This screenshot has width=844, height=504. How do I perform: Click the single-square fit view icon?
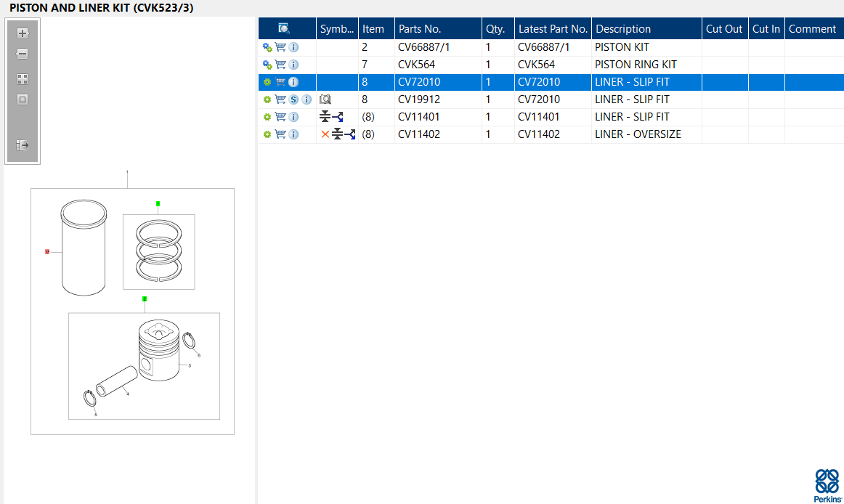22,99
